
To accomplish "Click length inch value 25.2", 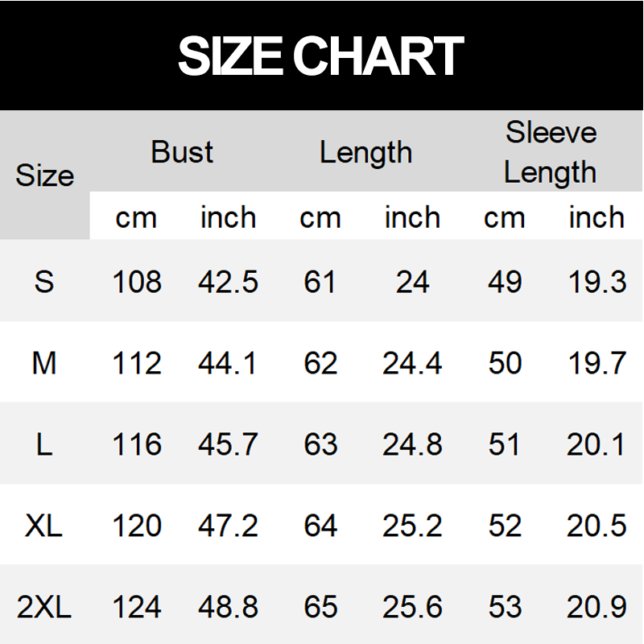I will [412, 526].
